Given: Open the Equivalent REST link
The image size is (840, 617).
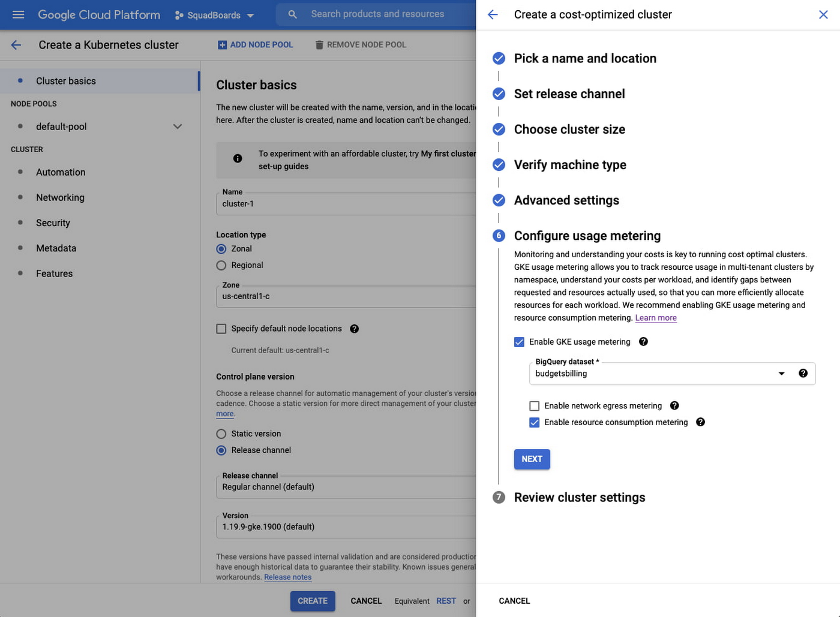Looking at the screenshot, I should pyautogui.click(x=446, y=601).
